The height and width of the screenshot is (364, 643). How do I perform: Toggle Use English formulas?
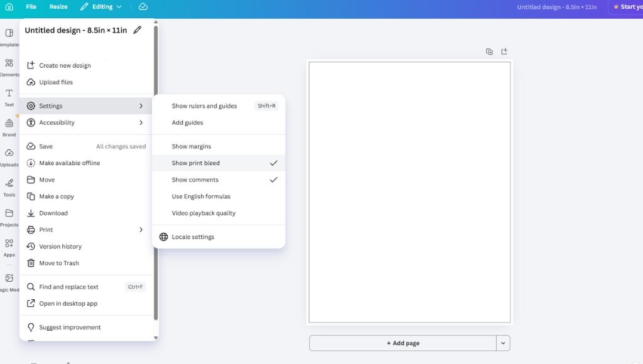coord(219,196)
